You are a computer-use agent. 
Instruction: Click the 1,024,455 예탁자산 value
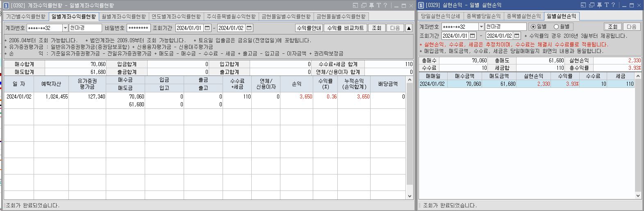point(57,97)
